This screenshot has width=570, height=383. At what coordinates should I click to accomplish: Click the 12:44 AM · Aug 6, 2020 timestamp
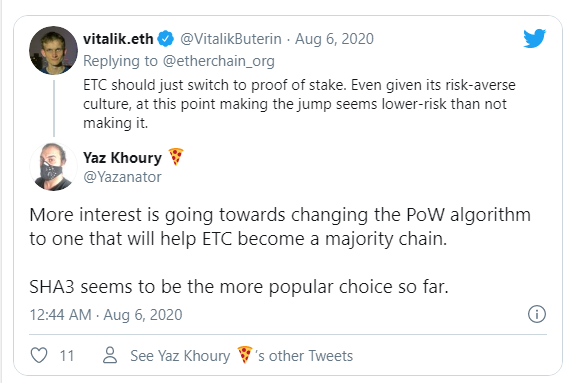[106, 315]
